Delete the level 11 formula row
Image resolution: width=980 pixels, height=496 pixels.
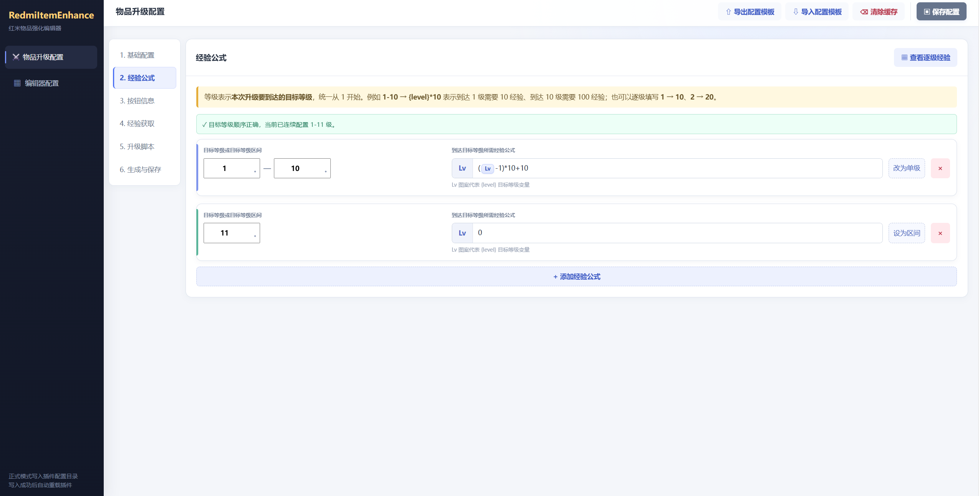[x=940, y=233]
